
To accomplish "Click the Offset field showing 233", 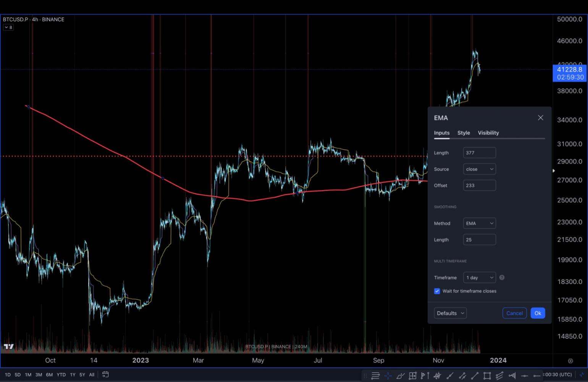I will [480, 185].
